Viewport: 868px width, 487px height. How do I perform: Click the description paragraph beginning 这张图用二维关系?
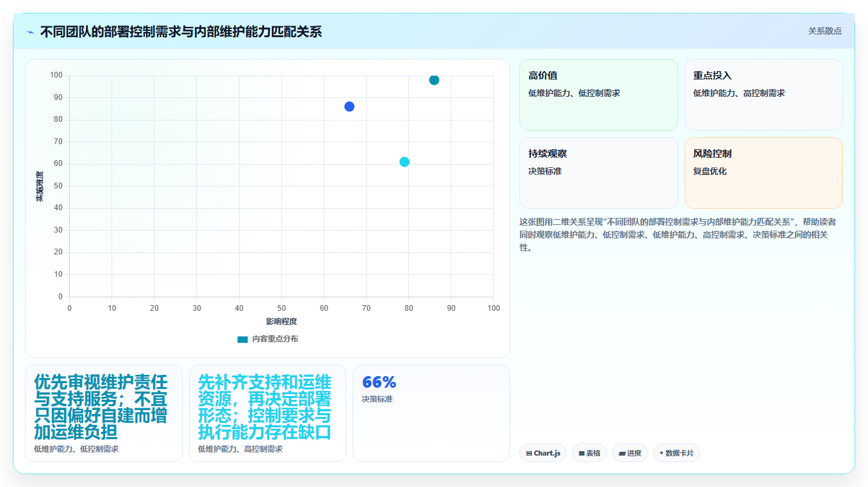click(678, 235)
